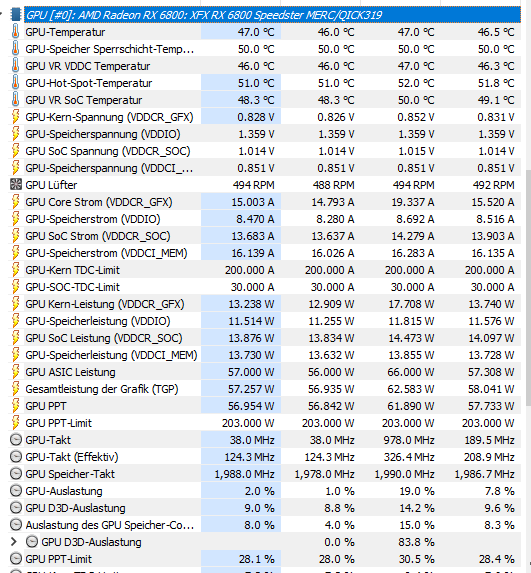The image size is (531, 573).
Task: Select the GPU-Hot-Spot-Temperatur label
Action: [x=88, y=83]
